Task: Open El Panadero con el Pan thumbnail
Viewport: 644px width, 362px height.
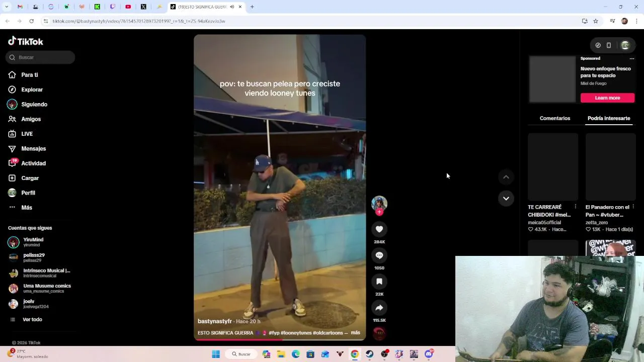Action: tap(610, 167)
